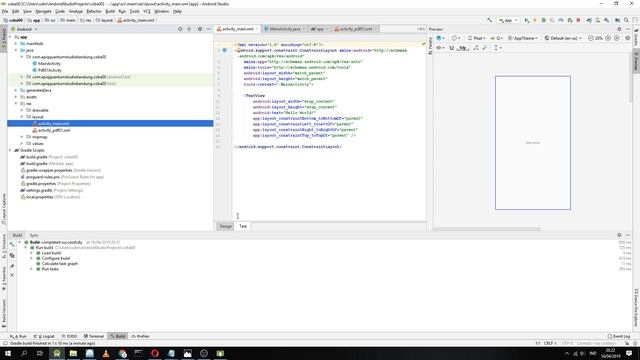Start debugging with the green bug icon

click(x=544, y=20)
